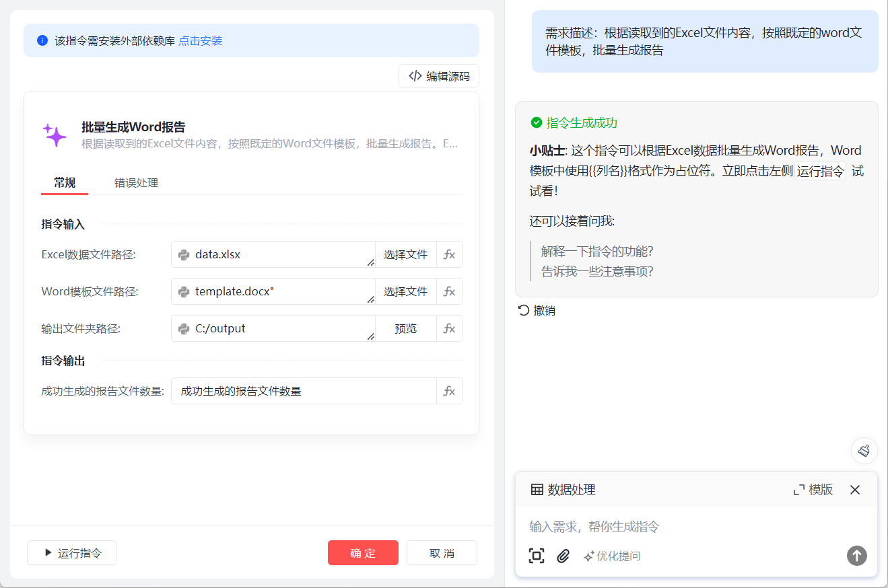
Task: Click the Python icon in template.docx field
Action: pos(184,291)
